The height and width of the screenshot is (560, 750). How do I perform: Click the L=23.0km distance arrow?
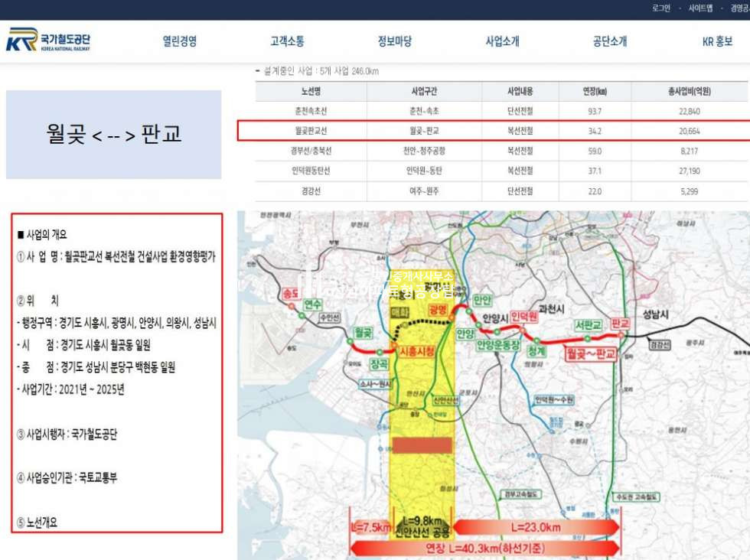536,527
